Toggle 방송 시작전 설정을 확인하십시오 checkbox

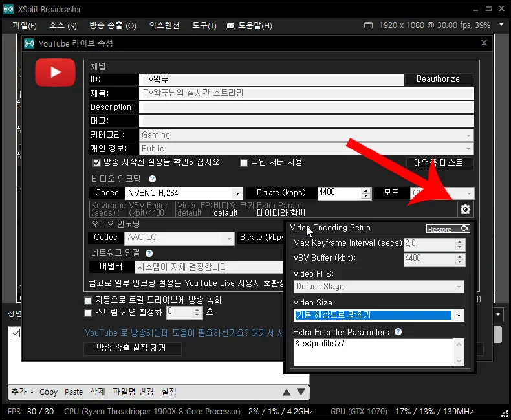click(x=96, y=162)
